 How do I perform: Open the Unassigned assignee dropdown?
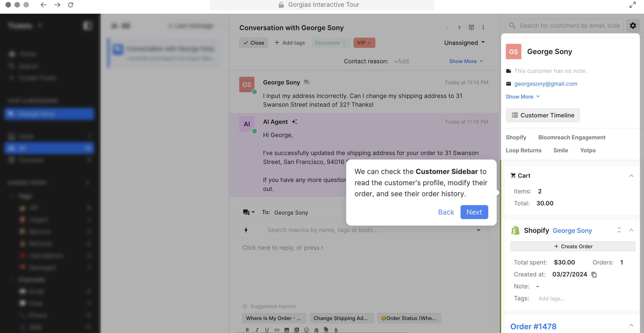click(464, 43)
